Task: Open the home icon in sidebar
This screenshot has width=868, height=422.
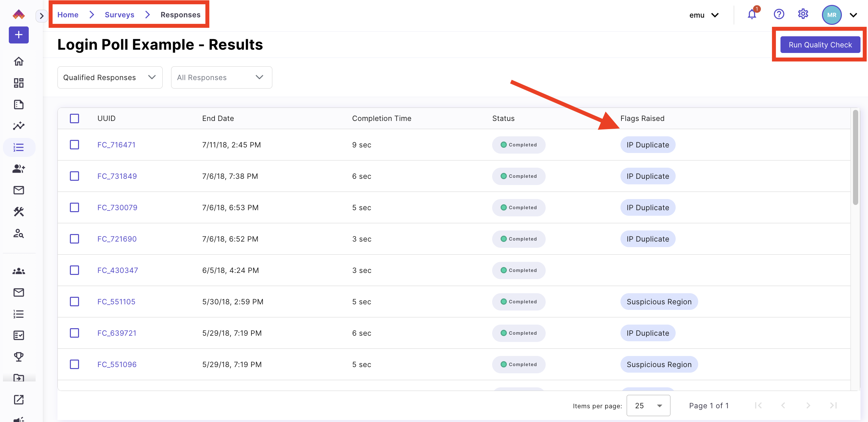Action: tap(19, 61)
